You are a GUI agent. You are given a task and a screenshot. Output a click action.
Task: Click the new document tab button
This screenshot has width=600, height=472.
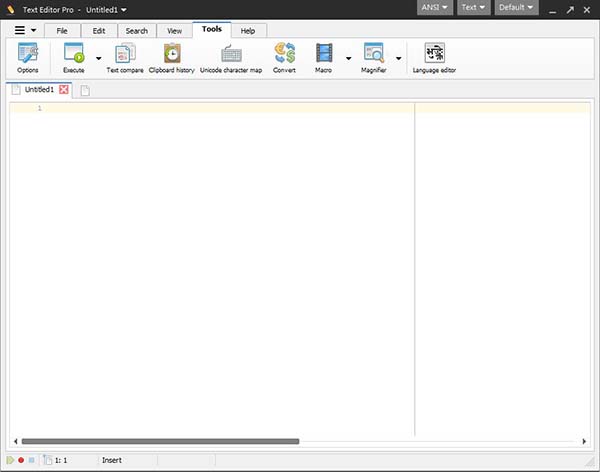tap(85, 91)
